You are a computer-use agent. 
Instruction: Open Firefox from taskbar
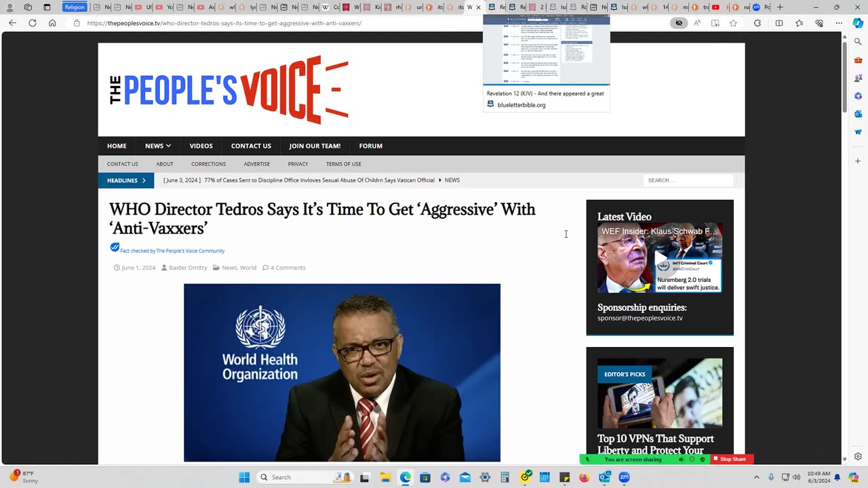point(585,477)
